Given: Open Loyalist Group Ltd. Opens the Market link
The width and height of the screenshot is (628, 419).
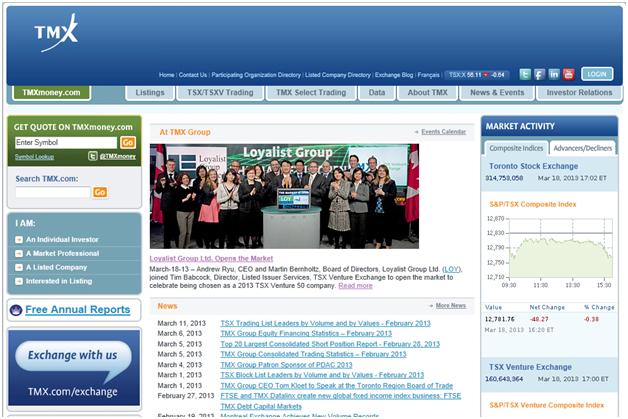Looking at the screenshot, I should click(211, 259).
